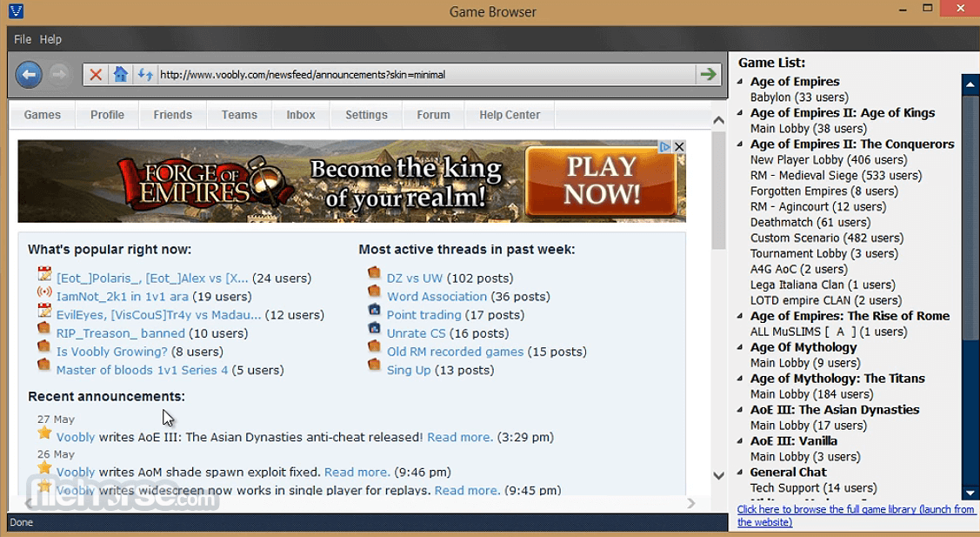Click icon beside RIP_Treason_ banned
Image resolution: width=980 pixels, height=537 pixels.
click(43, 327)
